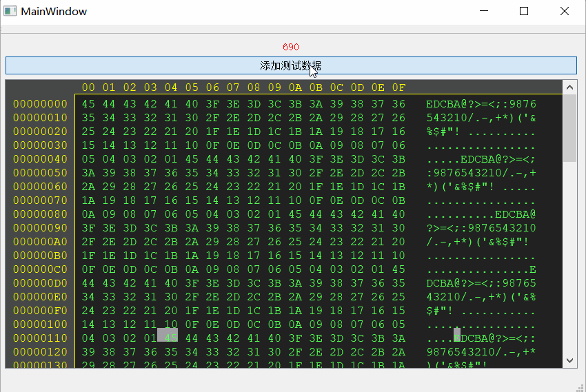This screenshot has width=586, height=392.
Task: Select address row 00000120
Action: click(x=40, y=352)
